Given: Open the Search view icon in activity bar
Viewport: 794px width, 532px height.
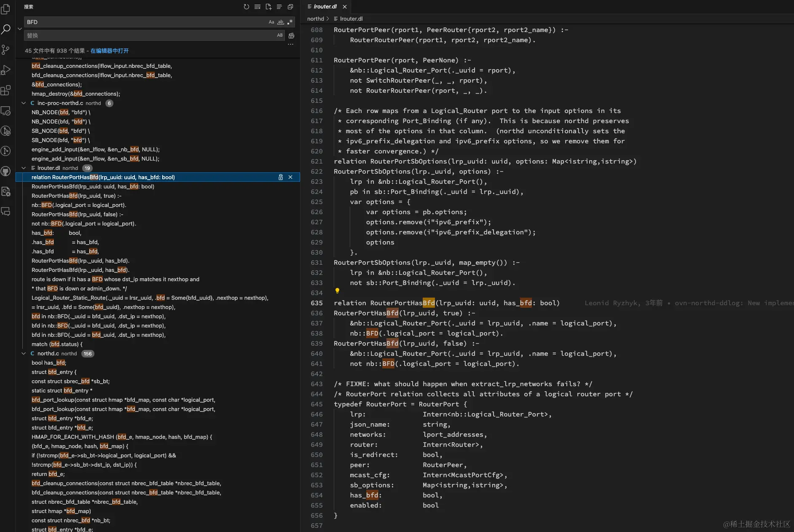Looking at the screenshot, I should pos(6,29).
